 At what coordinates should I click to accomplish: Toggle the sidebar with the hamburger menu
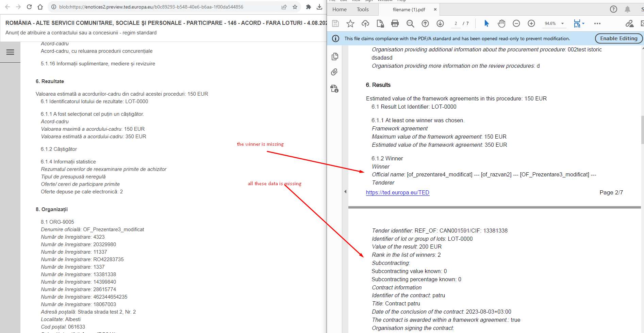(10, 52)
